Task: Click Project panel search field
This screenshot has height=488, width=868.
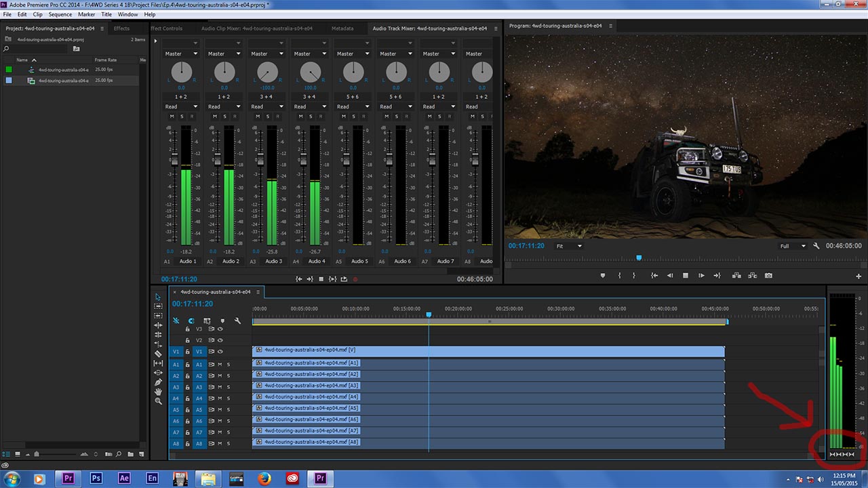Action: pos(40,49)
